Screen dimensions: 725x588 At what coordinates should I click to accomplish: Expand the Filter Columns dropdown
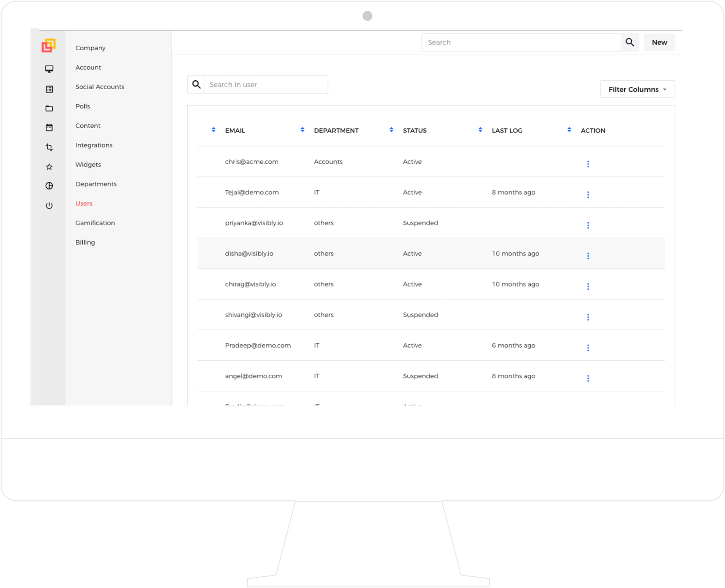[638, 89]
